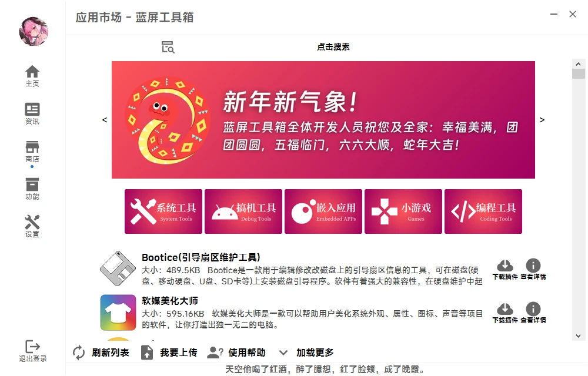Click the scrollbar down arrow
This screenshot has height=376, width=588.
pos(578,336)
